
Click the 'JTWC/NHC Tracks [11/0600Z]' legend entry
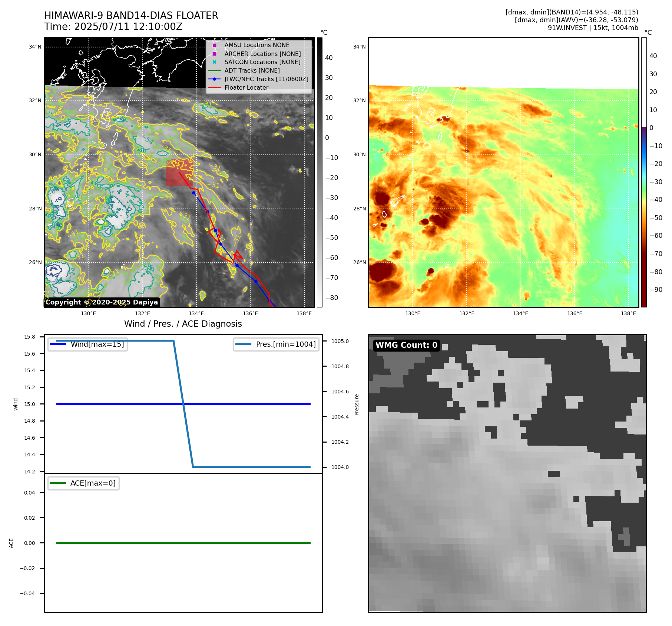267,79
